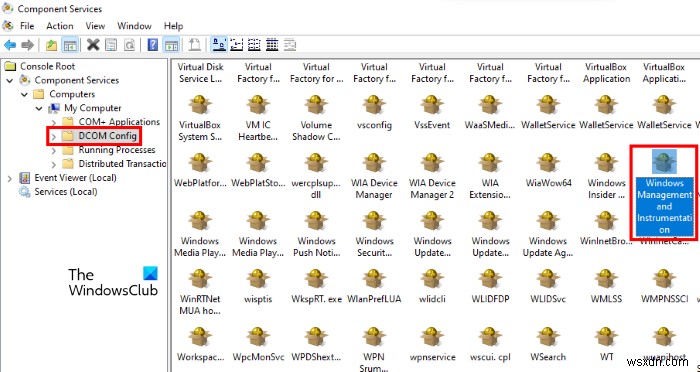This screenshot has height=372, width=700.
Task: Select the VirtualBox System S... component
Action: tap(200, 118)
